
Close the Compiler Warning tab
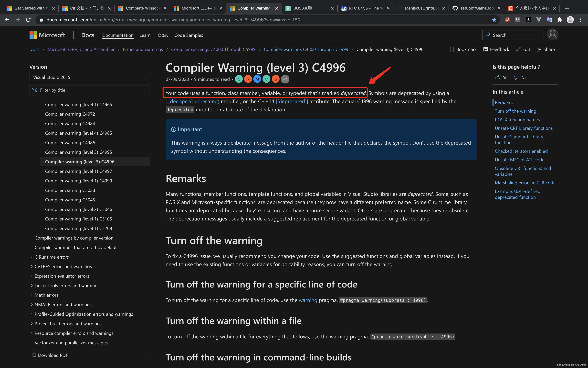[x=276, y=8]
